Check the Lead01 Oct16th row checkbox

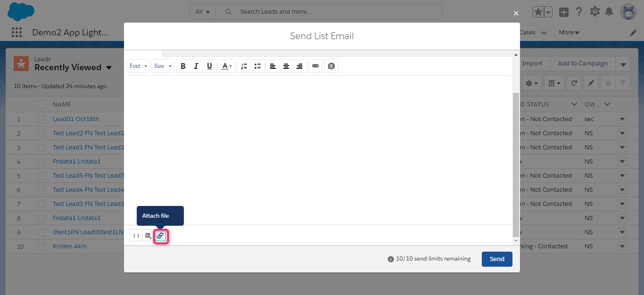[41, 119]
